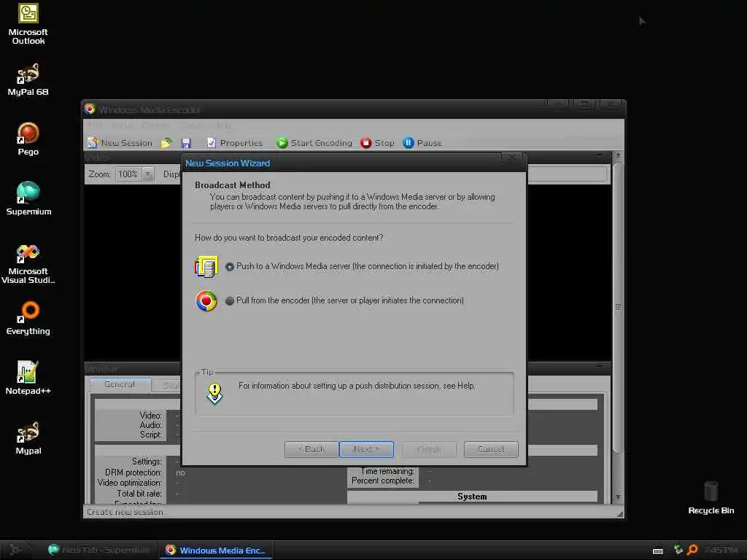Click the System header in Monitor panel
Image resolution: width=747 pixels, height=560 pixels.
coord(472,496)
